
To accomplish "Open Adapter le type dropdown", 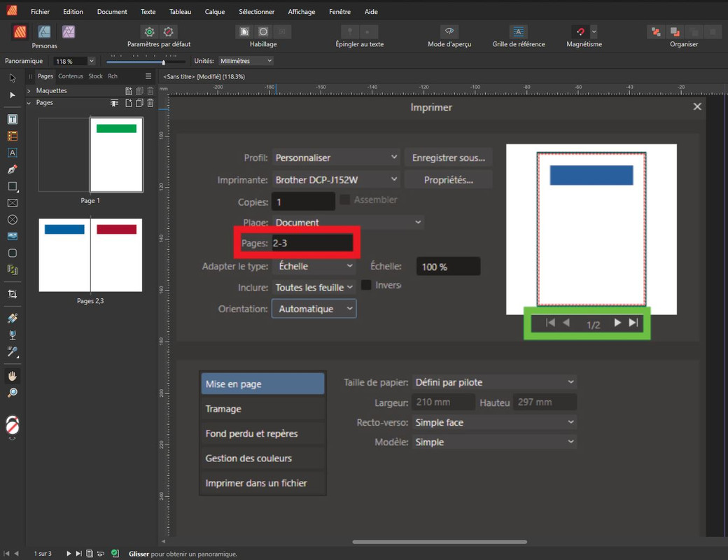I will (x=314, y=266).
